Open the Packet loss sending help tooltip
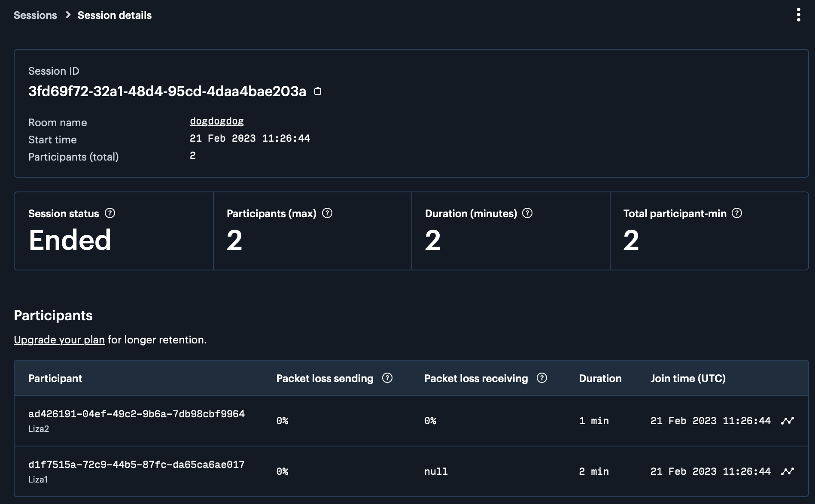The image size is (815, 504). click(387, 378)
